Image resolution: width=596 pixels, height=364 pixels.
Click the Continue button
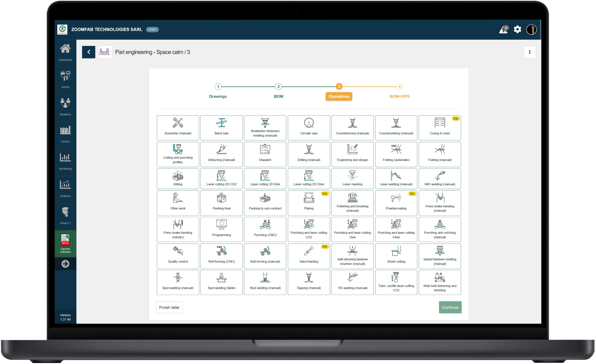(x=450, y=307)
